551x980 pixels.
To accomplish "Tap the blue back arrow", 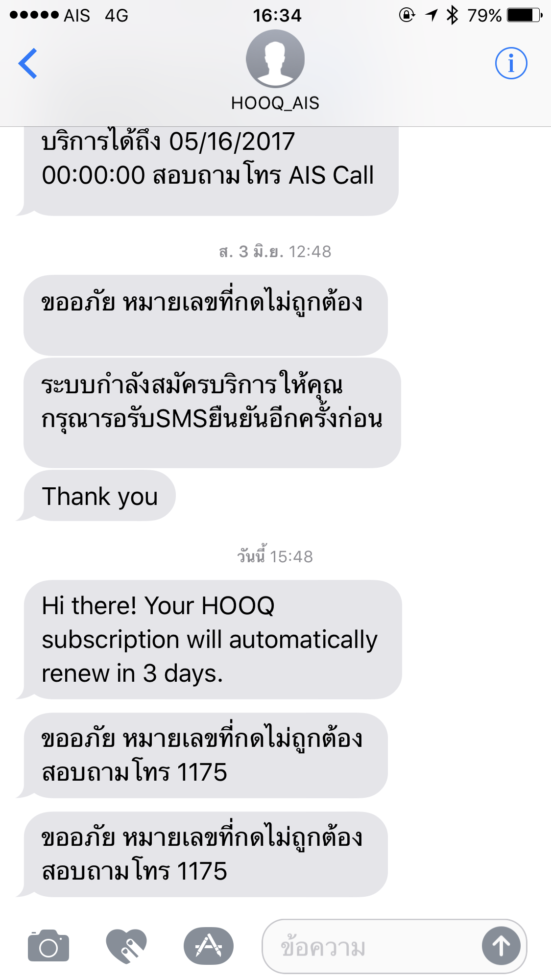I will point(28,63).
